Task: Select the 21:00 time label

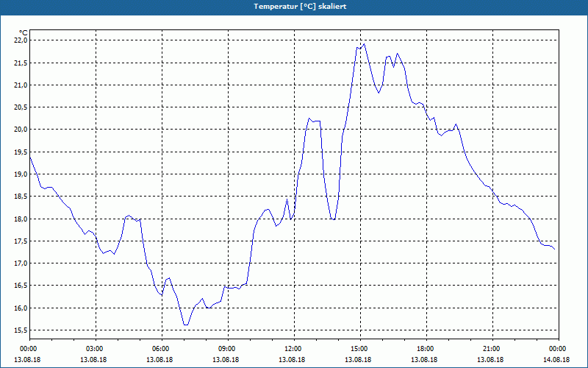Action: [x=491, y=349]
